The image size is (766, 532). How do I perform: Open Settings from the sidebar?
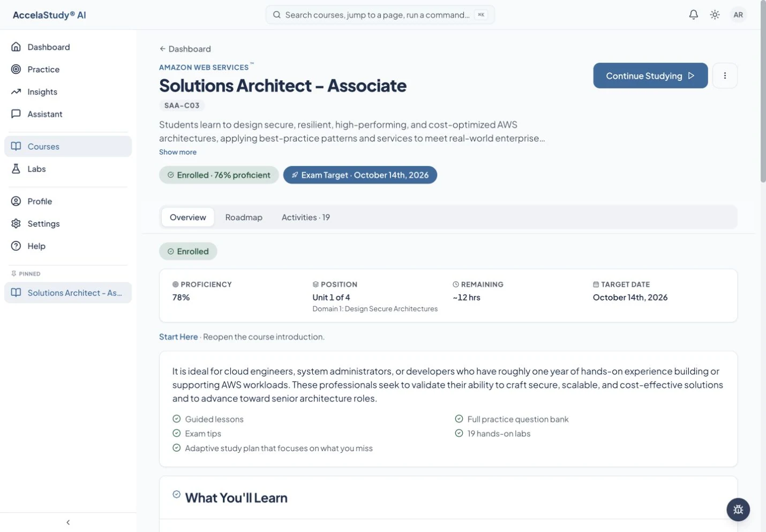68,224
